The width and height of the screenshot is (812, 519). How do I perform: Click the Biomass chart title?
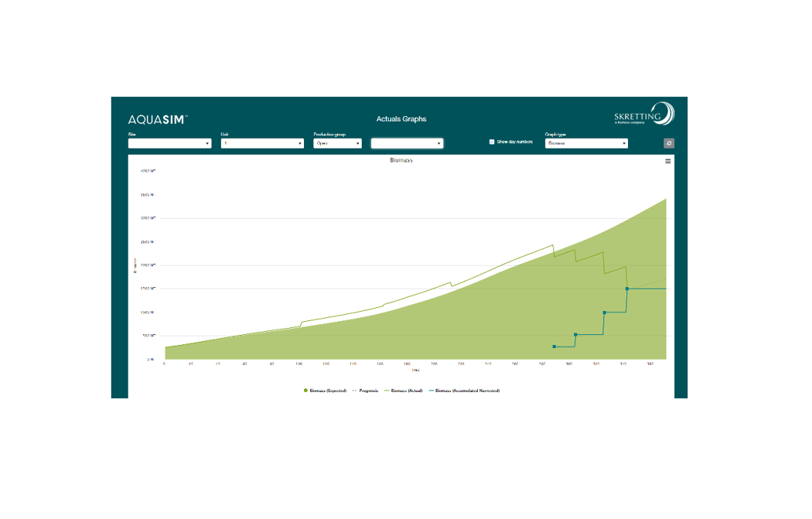[401, 160]
